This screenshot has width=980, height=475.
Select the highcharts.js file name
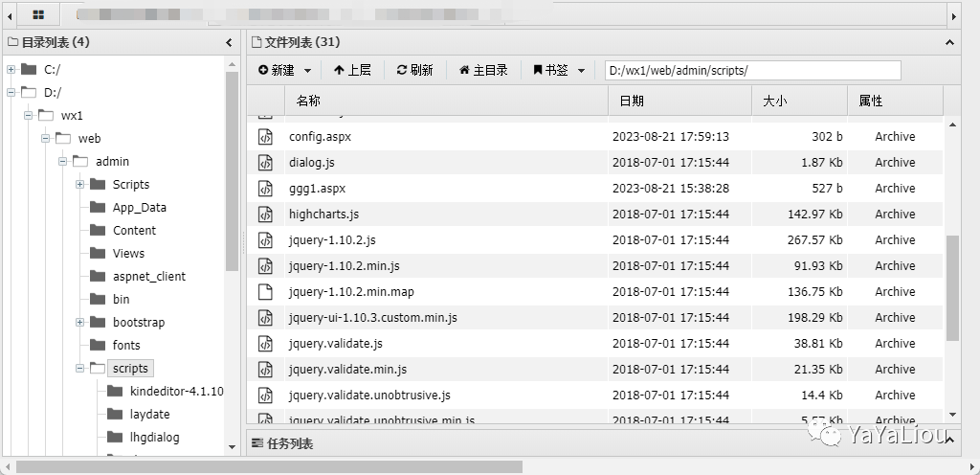pos(323,215)
